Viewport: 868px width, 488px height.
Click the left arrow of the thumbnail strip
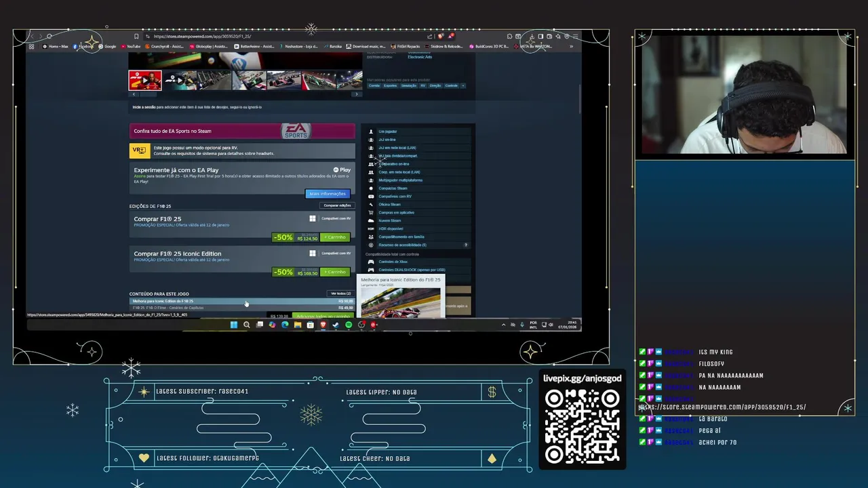tap(134, 94)
